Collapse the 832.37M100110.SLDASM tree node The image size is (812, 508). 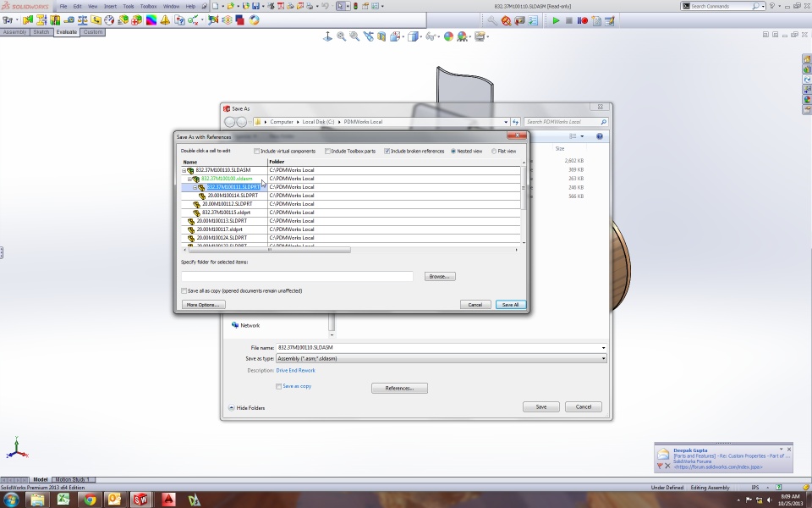click(x=184, y=170)
